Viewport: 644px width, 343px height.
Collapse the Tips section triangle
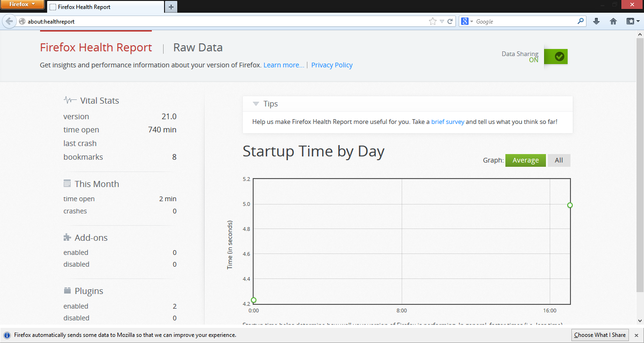pyautogui.click(x=256, y=104)
